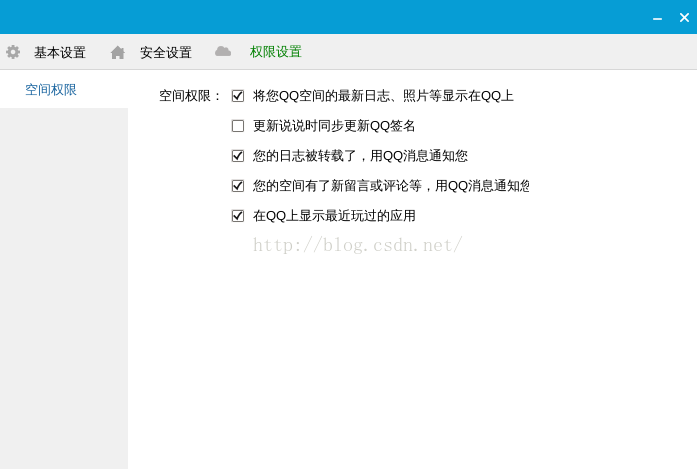Screen dimensions: 697x469
Task: Uncheck 将您QQ空间的最新日志、照片等显示在QQ上 checkbox
Action: 238,96
